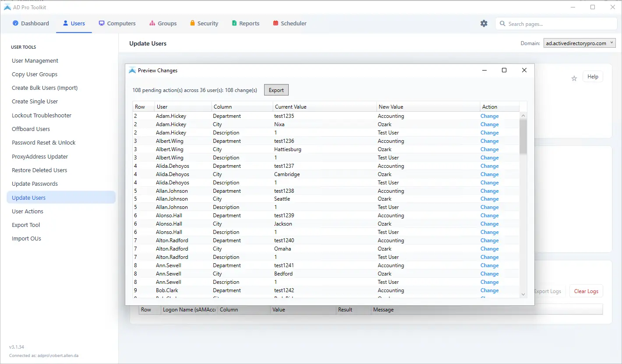Viewport: 622px width, 364px height.
Task: Sort by the New Value column header
Action: [428, 107]
